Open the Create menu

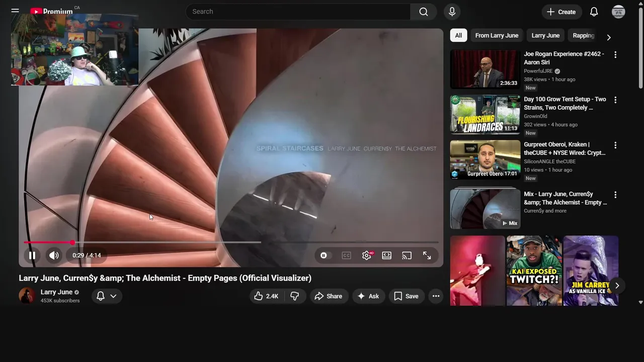(561, 12)
